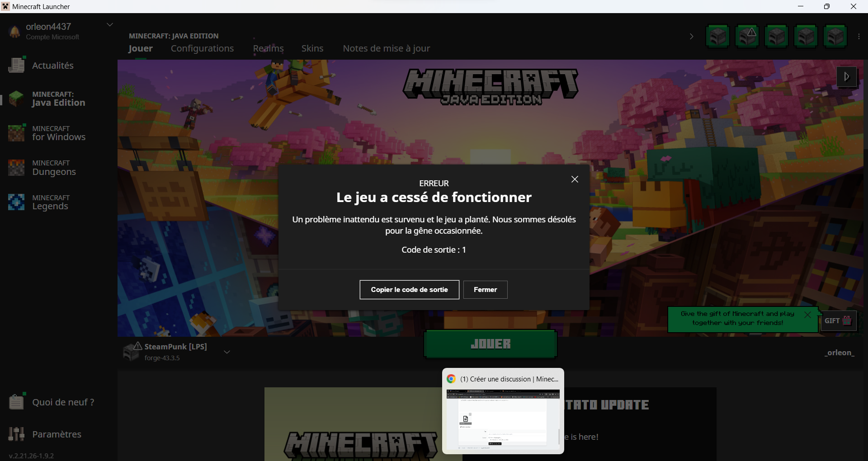Dismiss the gift banner with its X

tap(807, 315)
